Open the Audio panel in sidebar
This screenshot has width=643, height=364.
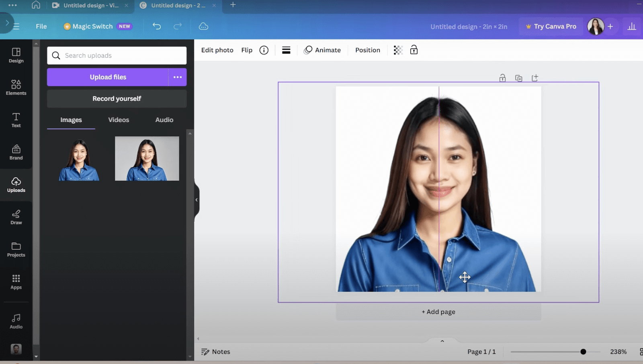16,321
